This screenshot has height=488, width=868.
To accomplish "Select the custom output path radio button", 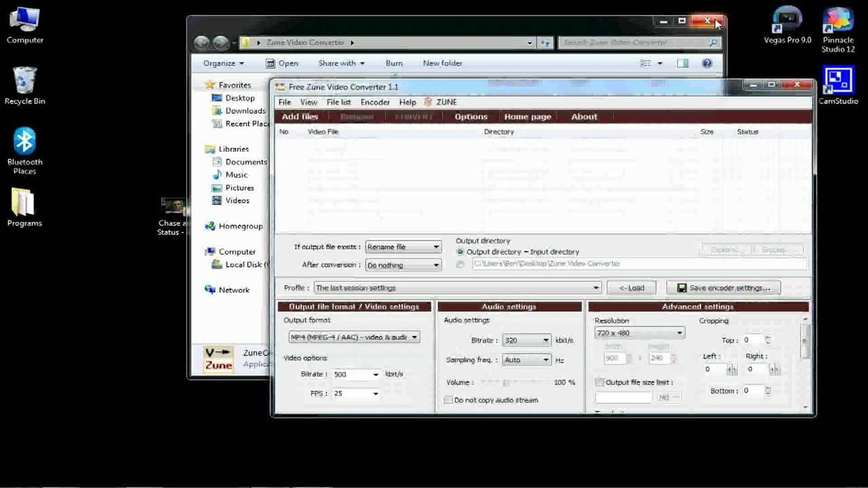I will [x=460, y=264].
